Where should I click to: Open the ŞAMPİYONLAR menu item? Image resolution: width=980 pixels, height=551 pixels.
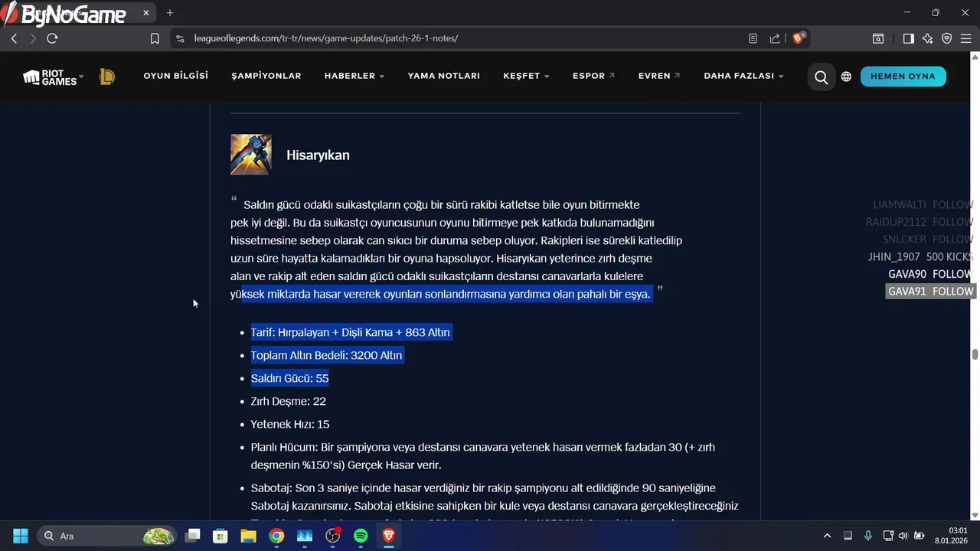pyautogui.click(x=266, y=76)
